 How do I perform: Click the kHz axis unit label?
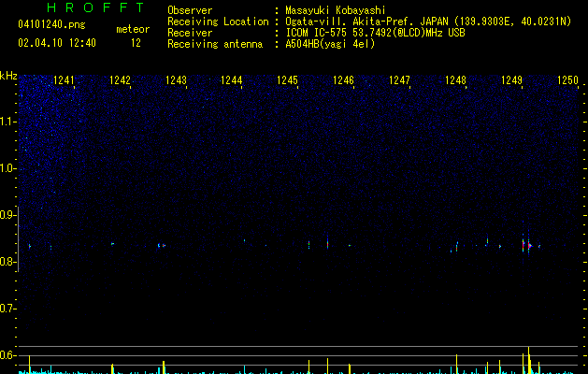[x=8, y=76]
